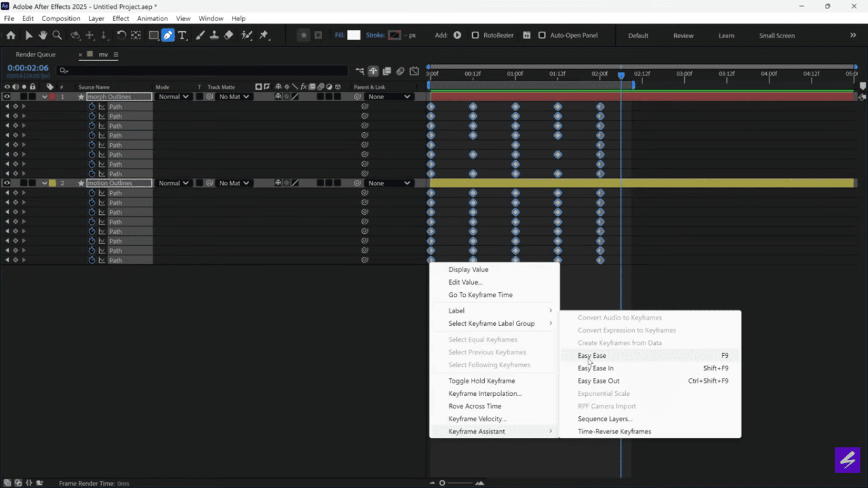Screen dimensions: 868x488
Task: Click Toggle Hold Keyframe
Action: pyautogui.click(x=494, y=381)
